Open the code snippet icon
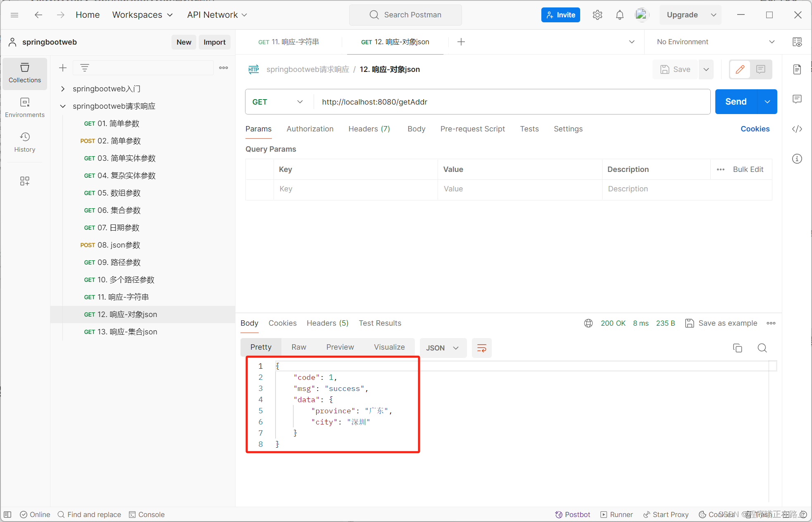Screen dimensions: 812x522 (x=797, y=129)
